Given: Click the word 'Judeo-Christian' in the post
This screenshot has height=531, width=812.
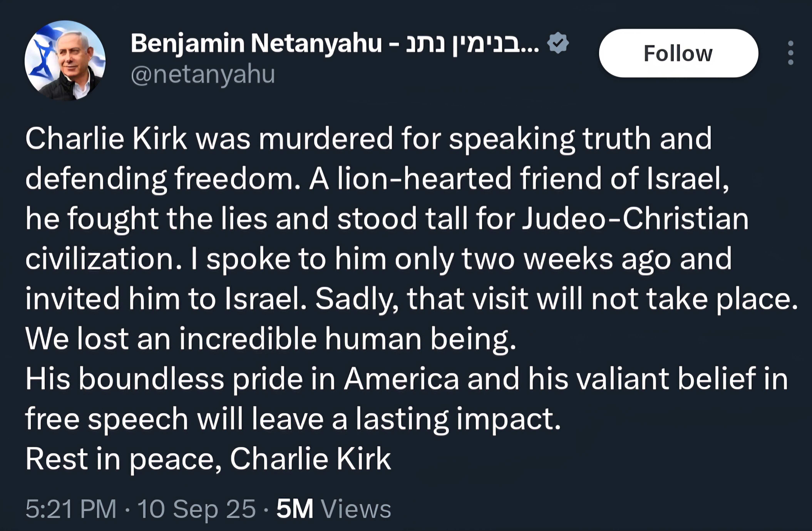Looking at the screenshot, I should tap(635, 218).
